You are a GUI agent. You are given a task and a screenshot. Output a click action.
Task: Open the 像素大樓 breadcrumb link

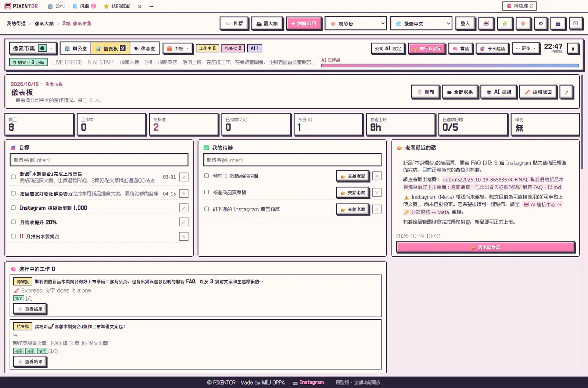(44, 24)
